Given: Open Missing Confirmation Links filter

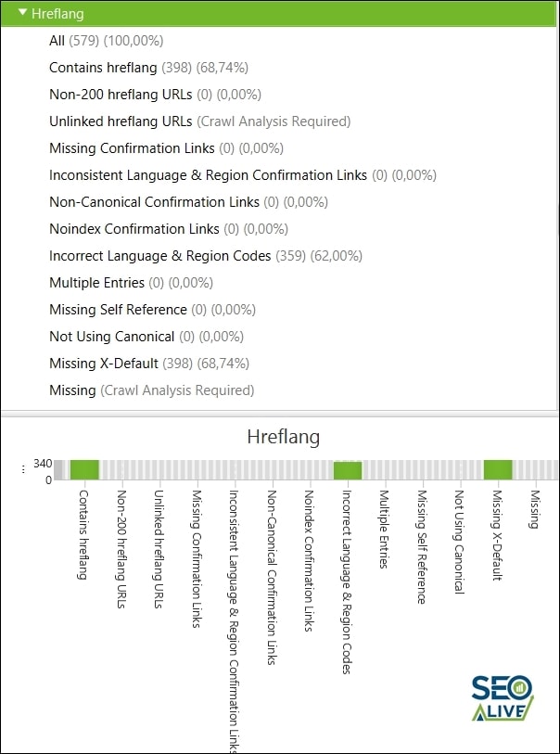Looking at the screenshot, I should [x=166, y=148].
